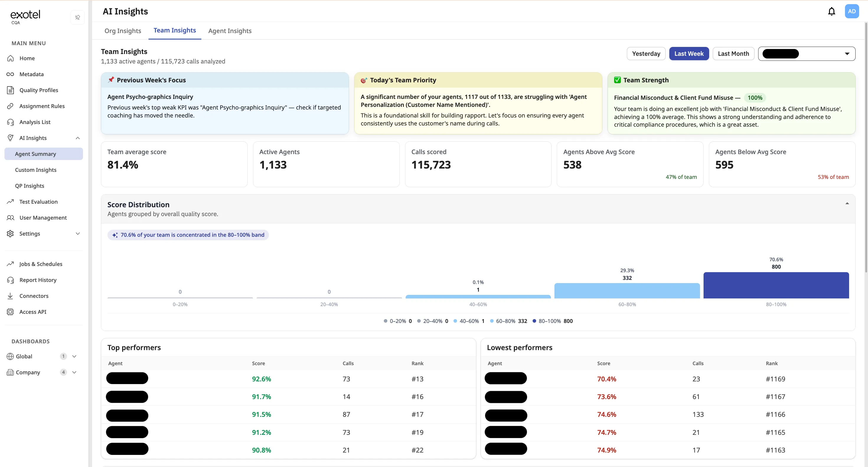
Task: Click the Settings gear icon
Action: click(10, 234)
